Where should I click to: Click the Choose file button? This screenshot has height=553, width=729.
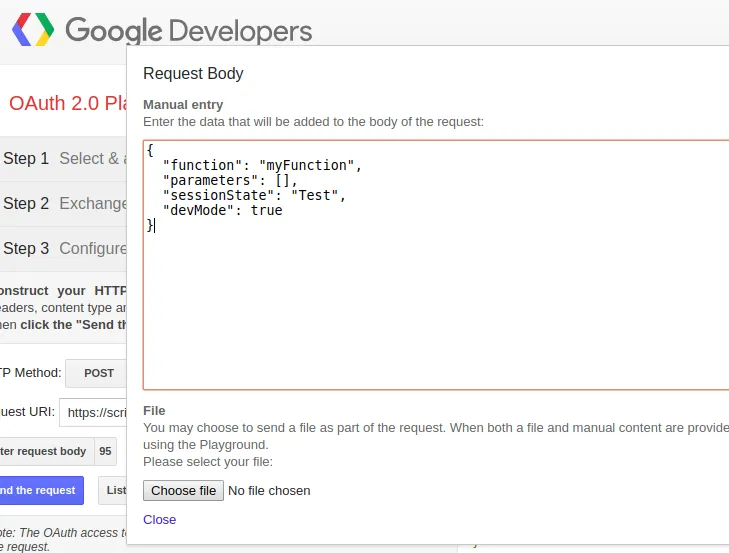click(183, 491)
